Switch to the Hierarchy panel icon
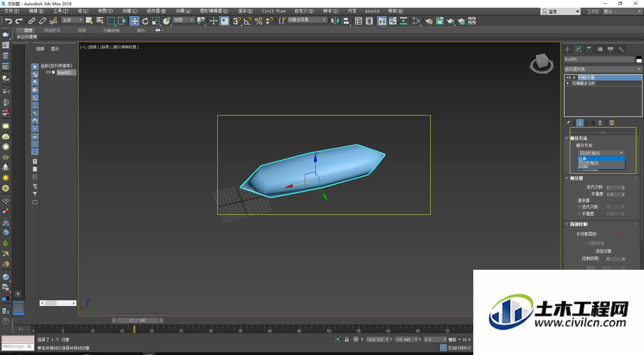The image size is (644, 355). click(589, 49)
